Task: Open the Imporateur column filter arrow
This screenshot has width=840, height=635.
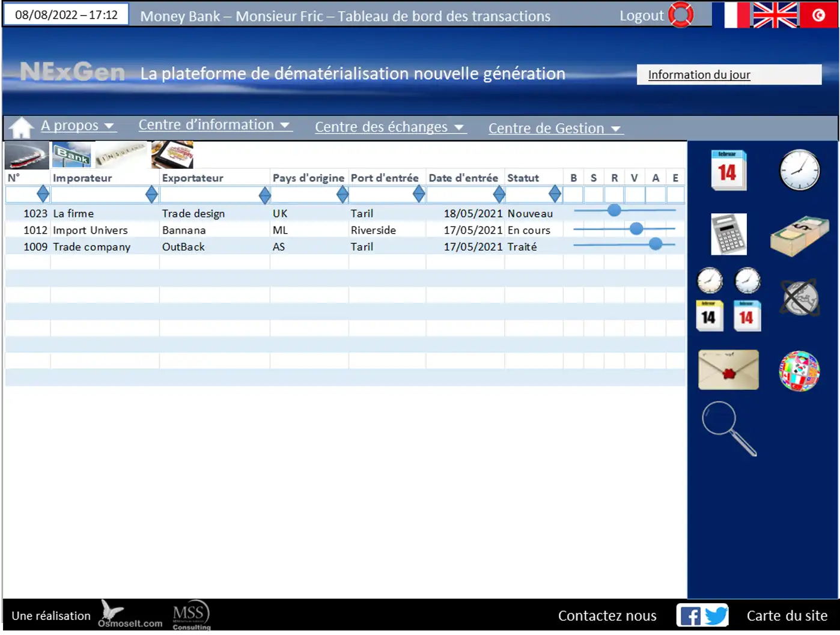Action: [x=151, y=194]
